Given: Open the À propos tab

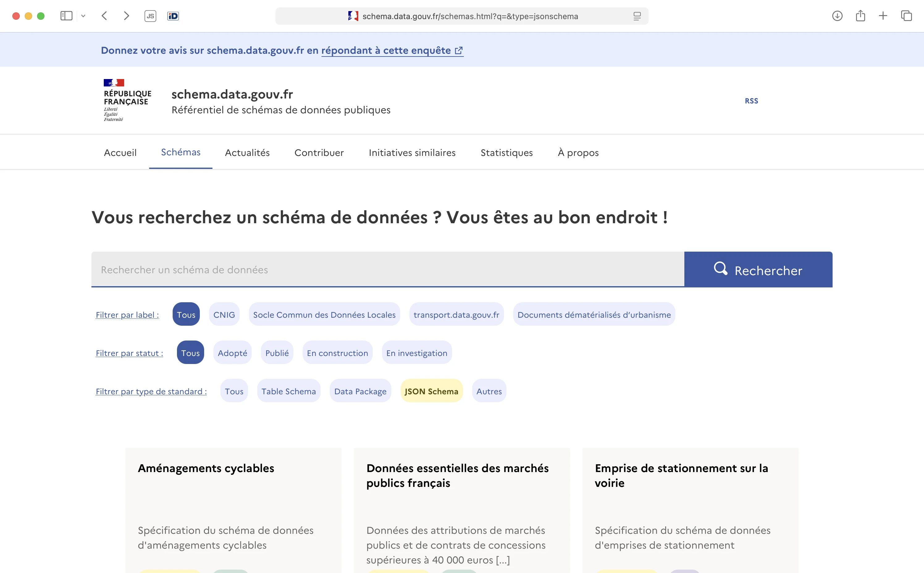Looking at the screenshot, I should coord(578,153).
